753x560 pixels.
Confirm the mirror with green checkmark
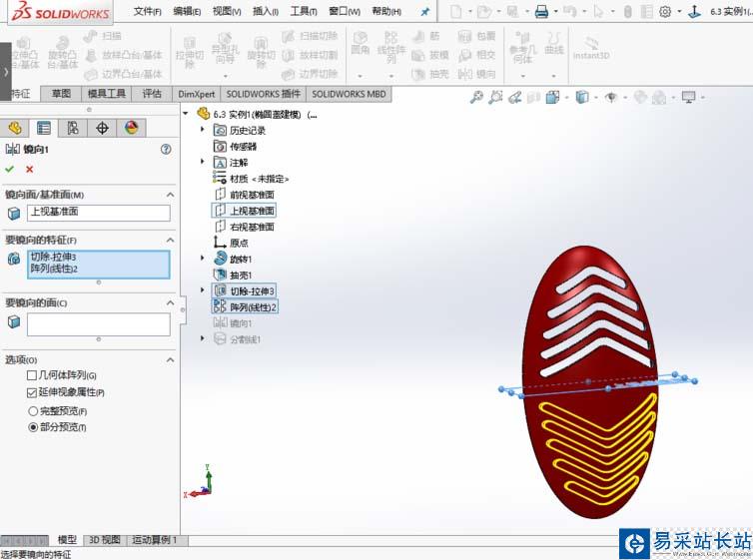[10, 169]
